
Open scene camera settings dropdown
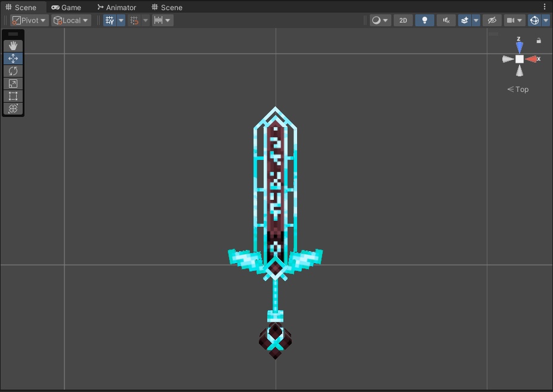514,20
